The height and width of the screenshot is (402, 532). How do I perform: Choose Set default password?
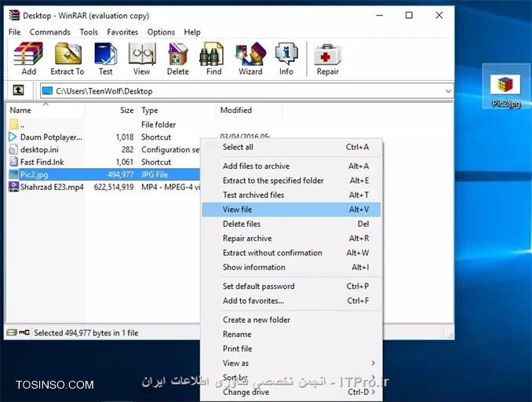[x=291, y=287]
